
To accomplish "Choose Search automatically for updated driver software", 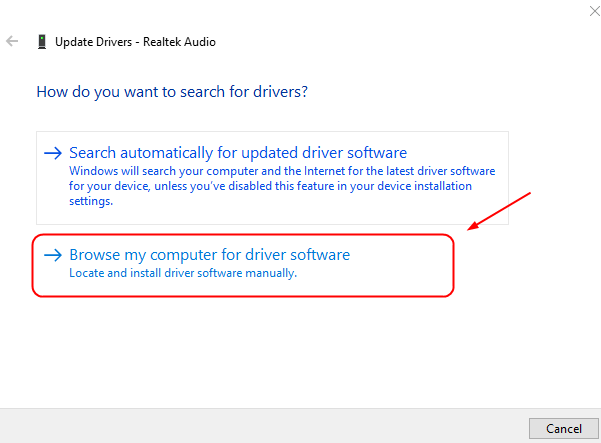I will [x=238, y=153].
